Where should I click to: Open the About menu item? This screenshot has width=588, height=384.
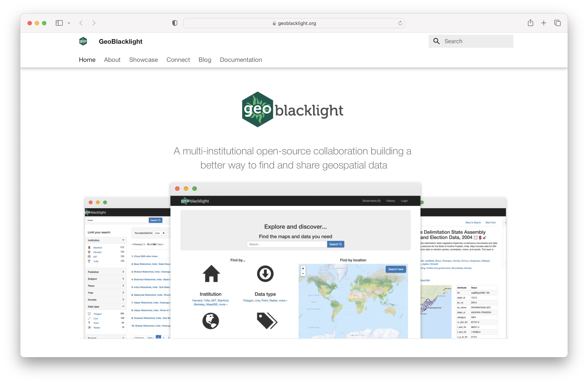[x=112, y=60]
